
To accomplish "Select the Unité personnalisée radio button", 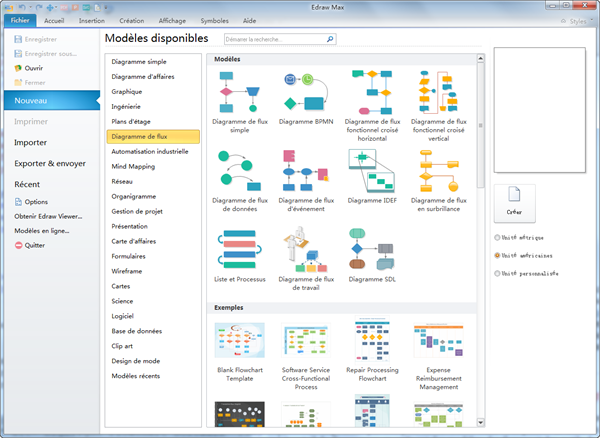I will coord(497,273).
